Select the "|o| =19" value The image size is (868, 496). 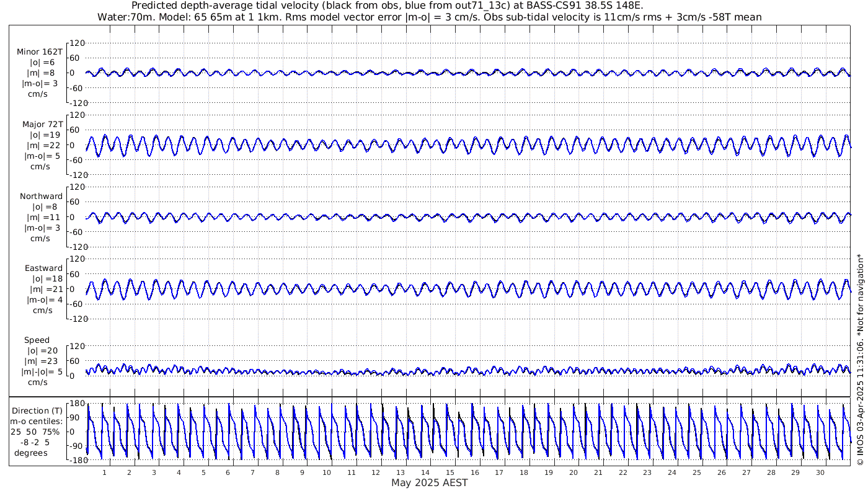pos(45,135)
